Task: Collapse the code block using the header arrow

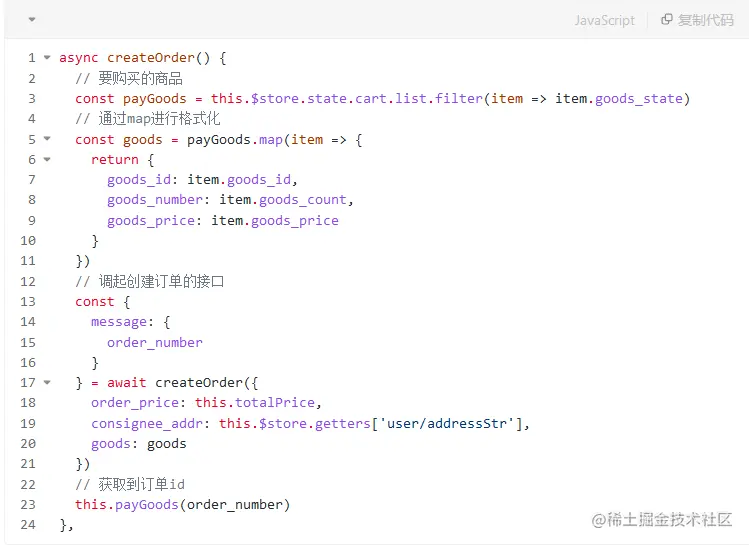Action: pyautogui.click(x=32, y=20)
